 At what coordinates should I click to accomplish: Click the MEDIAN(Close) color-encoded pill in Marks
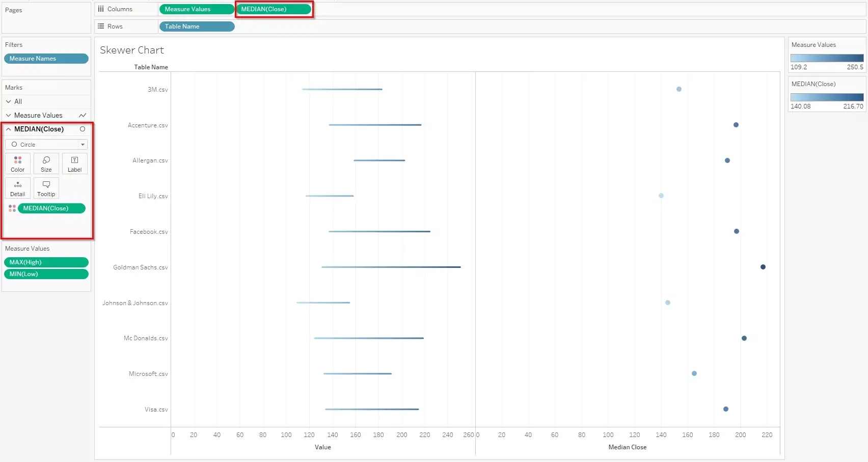pyautogui.click(x=51, y=208)
